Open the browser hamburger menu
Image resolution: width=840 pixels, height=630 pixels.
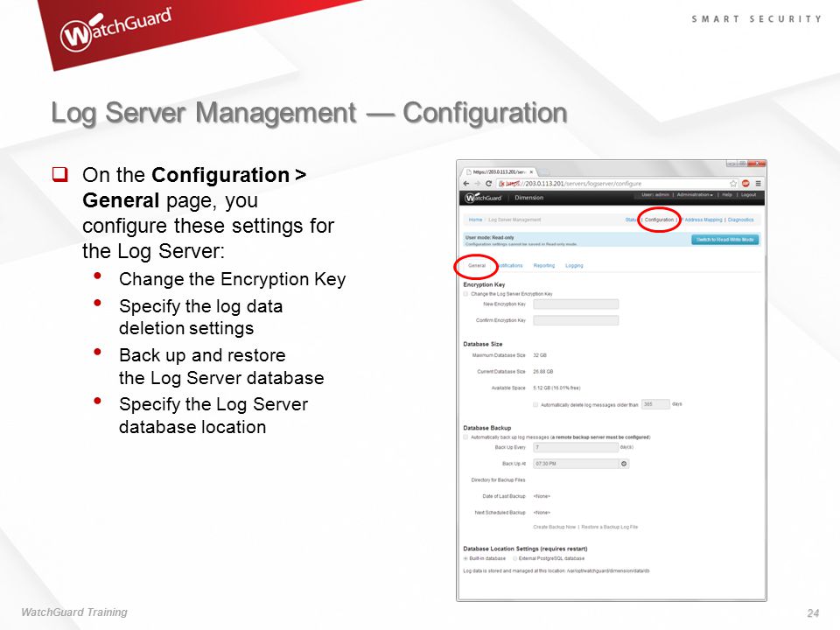coord(758,183)
